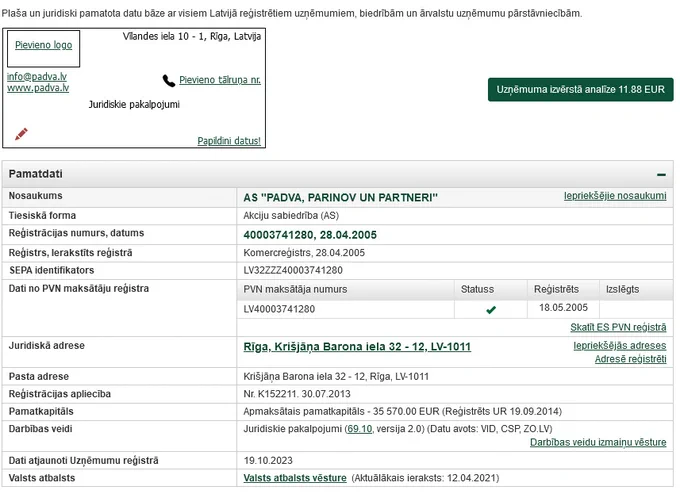Open Adresē reģistrēti link
The width and height of the screenshot is (680, 494).
point(631,359)
